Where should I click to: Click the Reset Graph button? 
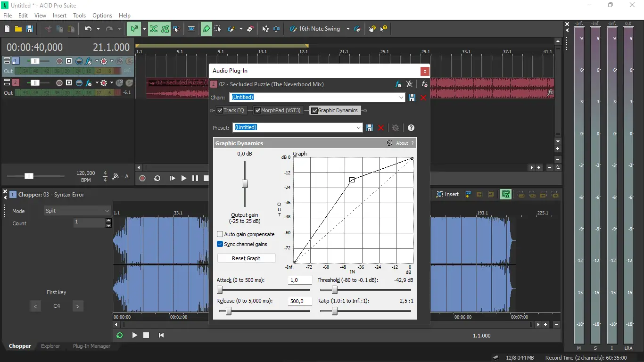click(246, 258)
